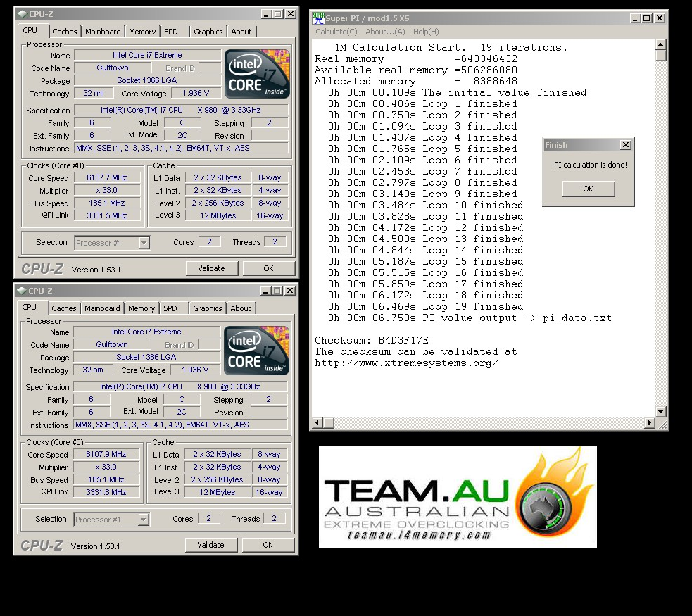Click Level 3 12 MBytes in bottom CPU-Z
692x616 pixels.
click(x=217, y=492)
